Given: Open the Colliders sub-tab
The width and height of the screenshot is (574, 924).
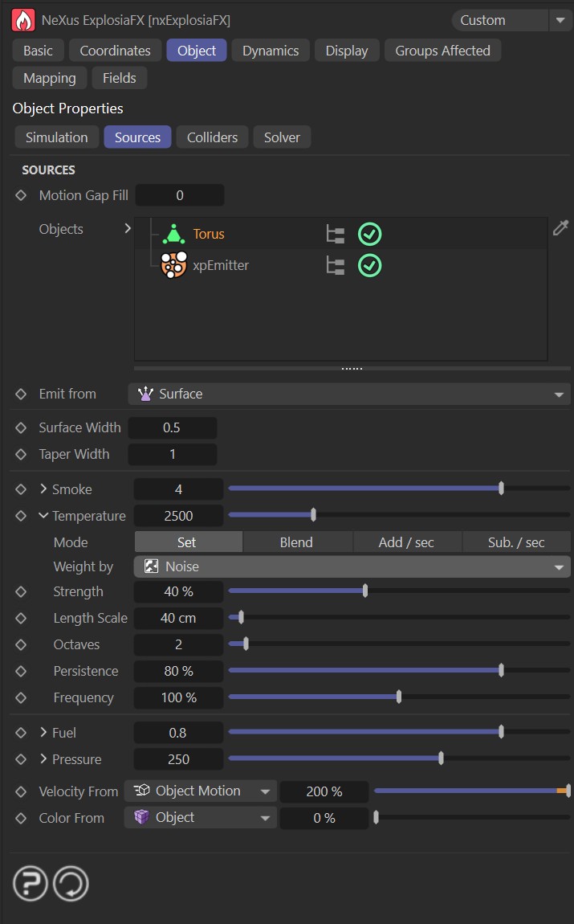Looking at the screenshot, I should coord(212,137).
